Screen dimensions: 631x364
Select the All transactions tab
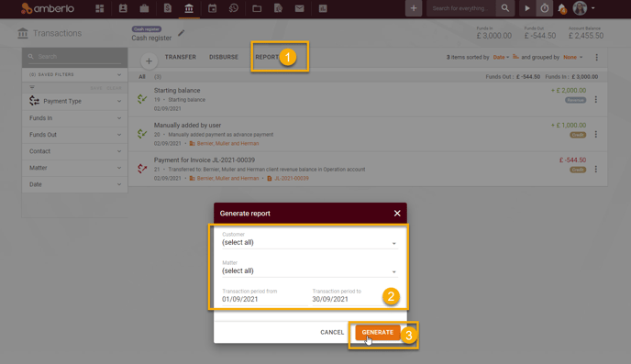click(x=142, y=77)
